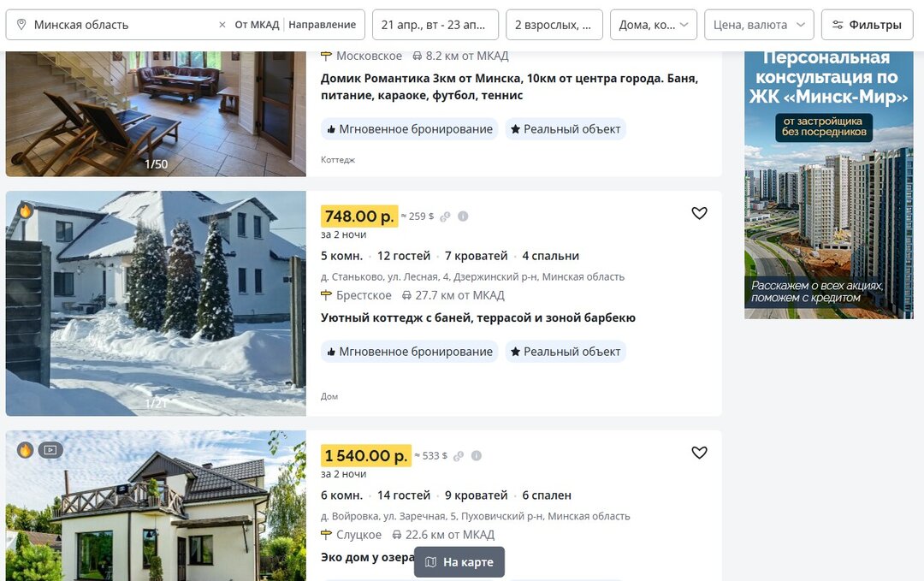This screenshot has height=581, width=924.
Task: Open the guests selector 2 взрослых
Action: point(554,25)
